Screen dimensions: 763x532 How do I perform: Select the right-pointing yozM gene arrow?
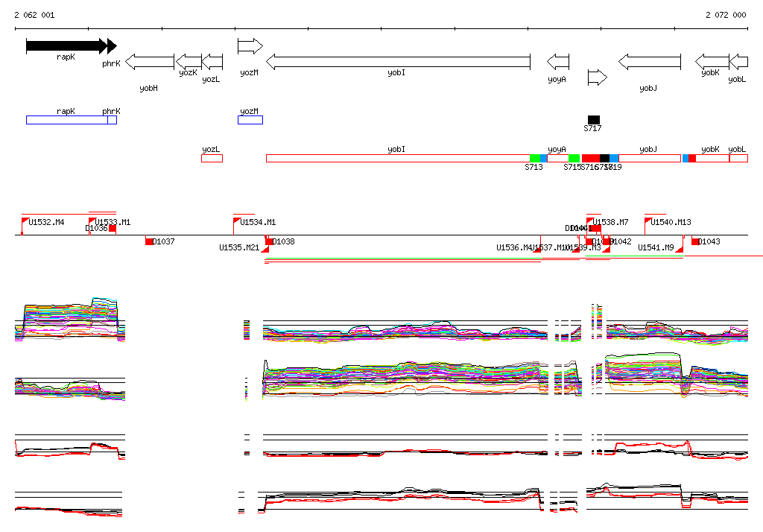(250, 46)
